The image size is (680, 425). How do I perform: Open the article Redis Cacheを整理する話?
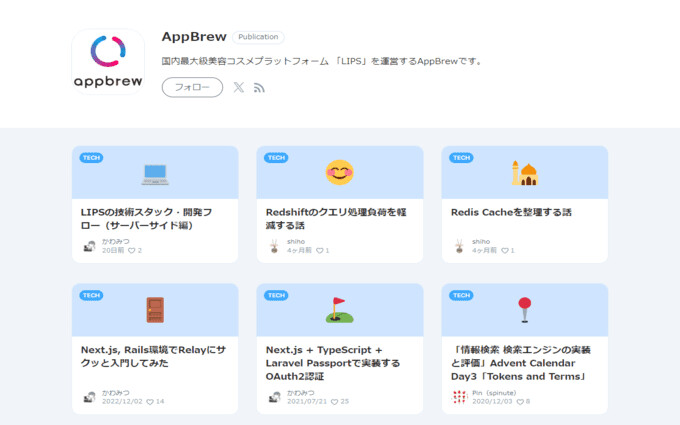tap(511, 212)
